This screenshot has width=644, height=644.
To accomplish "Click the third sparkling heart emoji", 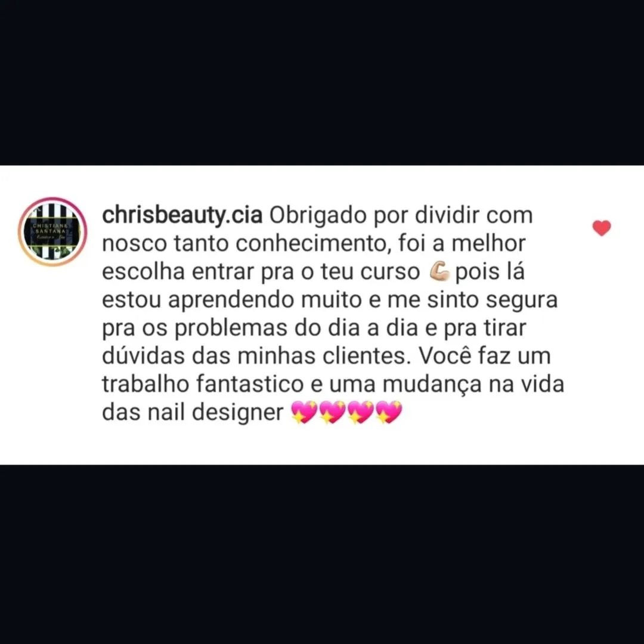I will pyautogui.click(x=361, y=412).
